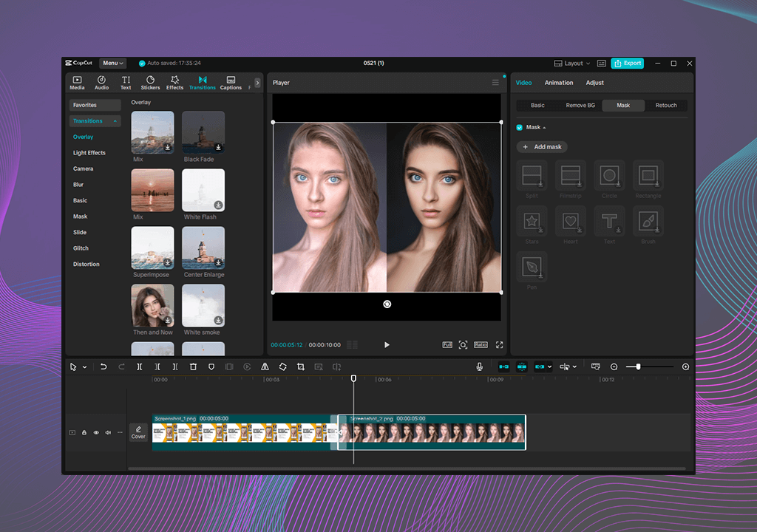Click the Export button
757x532 pixels.
(x=627, y=64)
